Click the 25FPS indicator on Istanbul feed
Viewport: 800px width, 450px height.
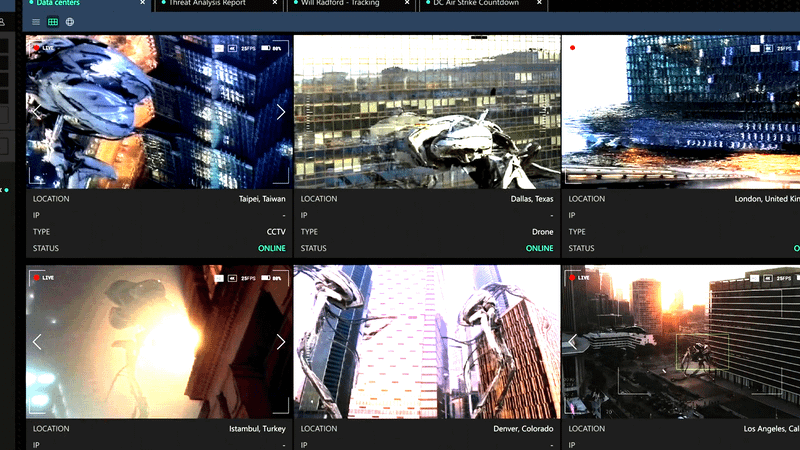[x=248, y=278]
